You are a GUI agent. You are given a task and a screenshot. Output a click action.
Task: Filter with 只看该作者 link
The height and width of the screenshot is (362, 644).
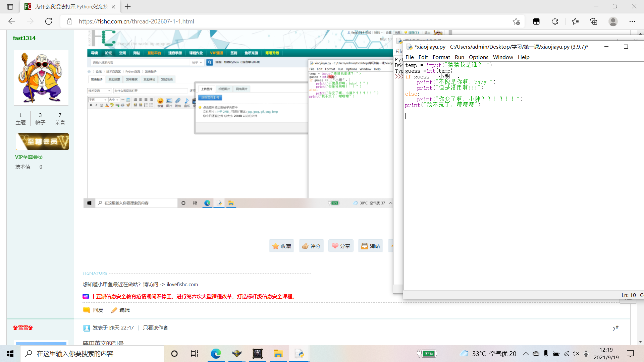point(155,328)
